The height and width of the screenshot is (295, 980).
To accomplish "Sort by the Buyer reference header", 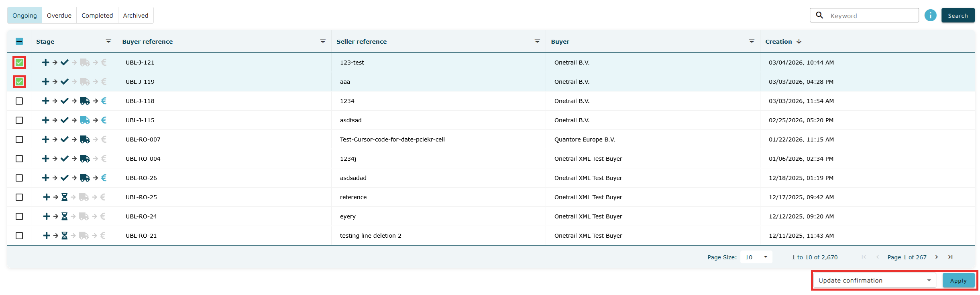I will tap(147, 41).
